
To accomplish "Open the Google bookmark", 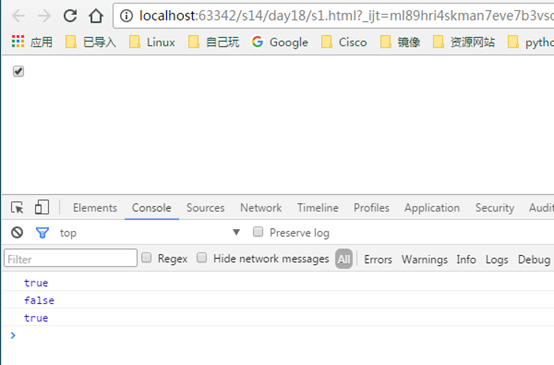I will pos(280,42).
